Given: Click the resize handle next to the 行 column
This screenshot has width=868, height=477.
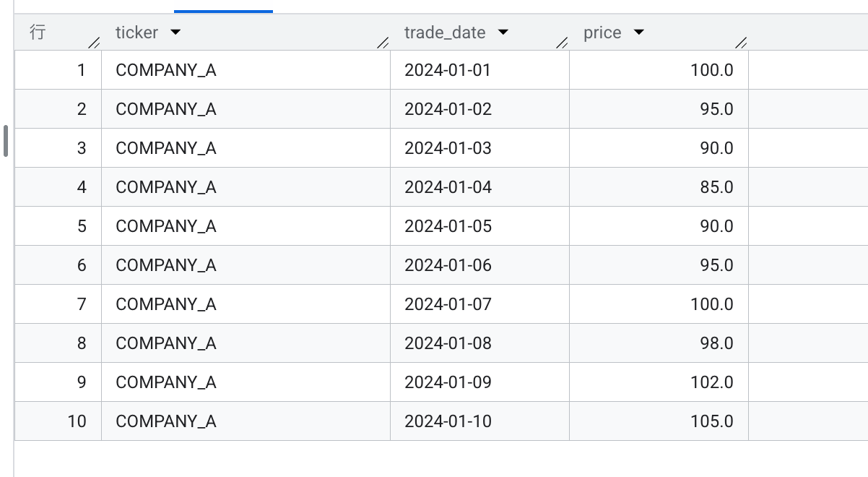Looking at the screenshot, I should (x=95, y=42).
